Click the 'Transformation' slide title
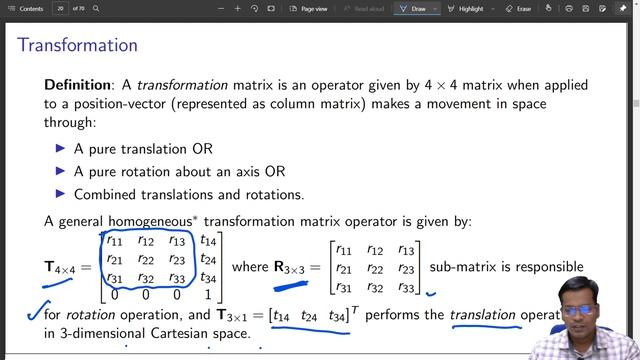 point(77,45)
